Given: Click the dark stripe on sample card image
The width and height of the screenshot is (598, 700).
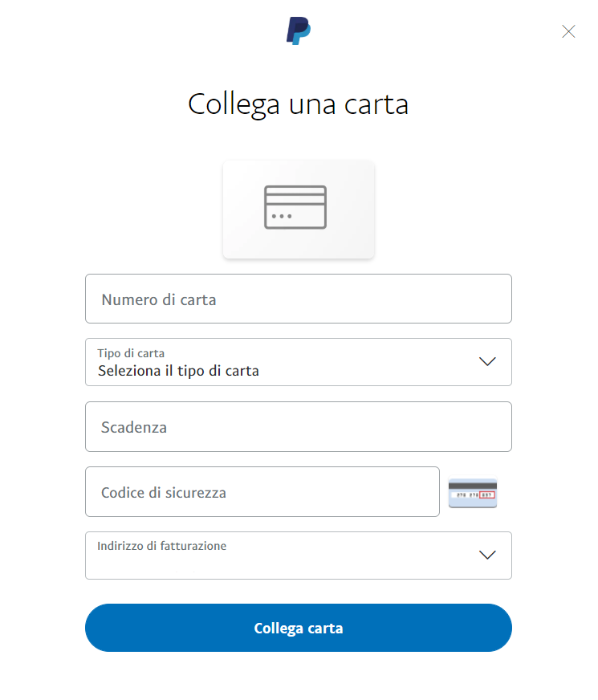Looking at the screenshot, I should [473, 485].
